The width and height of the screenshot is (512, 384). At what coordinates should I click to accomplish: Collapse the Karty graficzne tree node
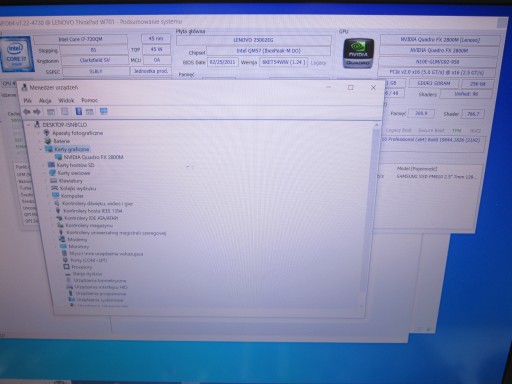41,149
